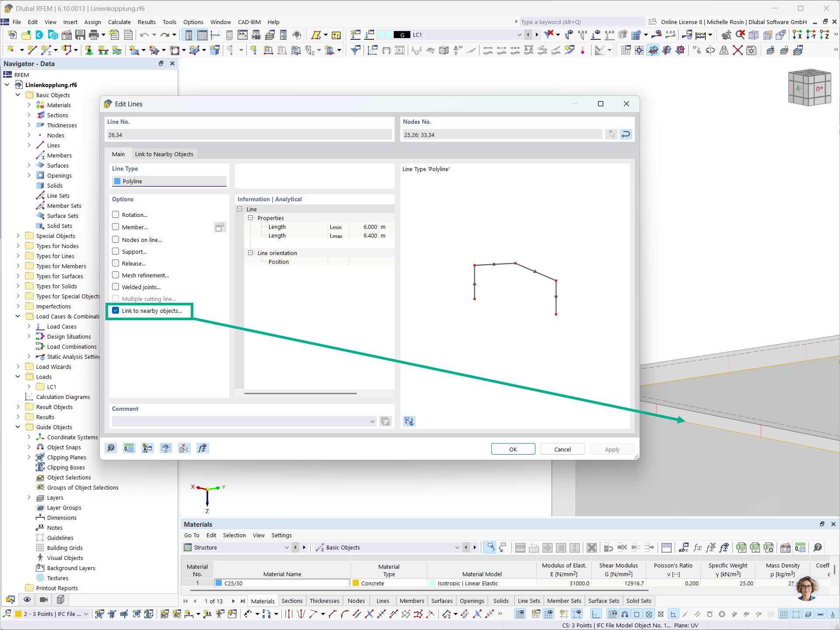The image size is (840, 630).
Task: Open a model file using the Open icon
Action: coord(26,35)
